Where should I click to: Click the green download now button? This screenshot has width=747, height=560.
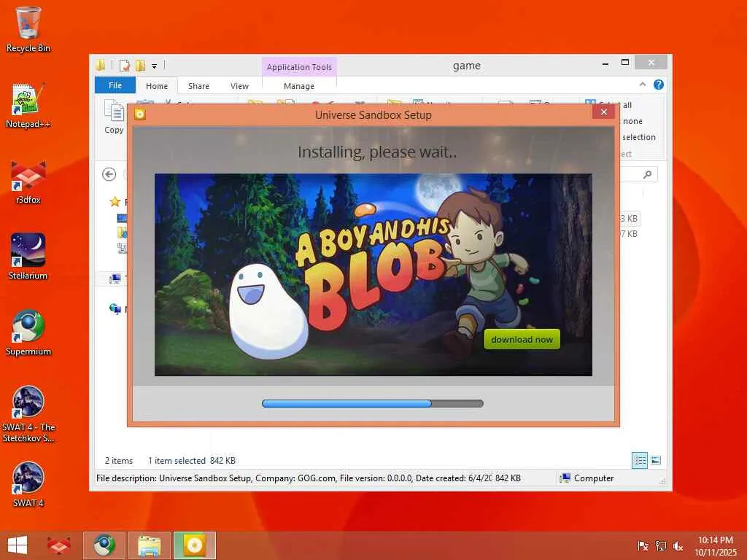click(522, 339)
